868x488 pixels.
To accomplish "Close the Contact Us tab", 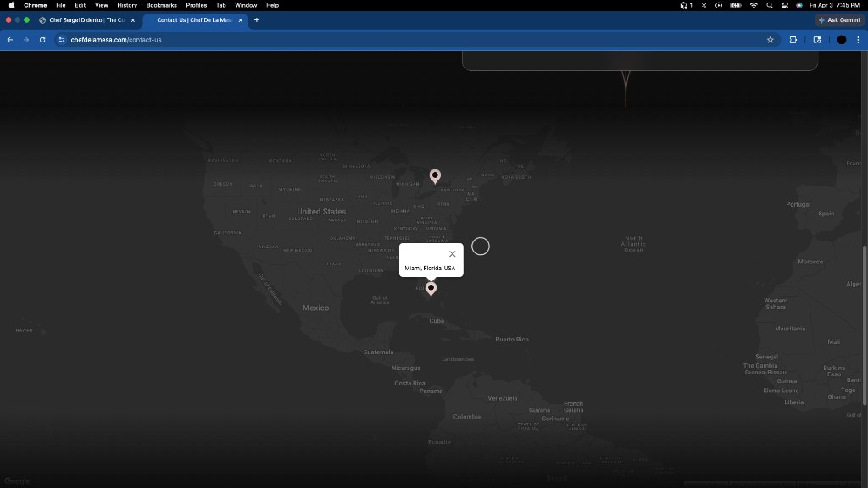I will pyautogui.click(x=241, y=19).
